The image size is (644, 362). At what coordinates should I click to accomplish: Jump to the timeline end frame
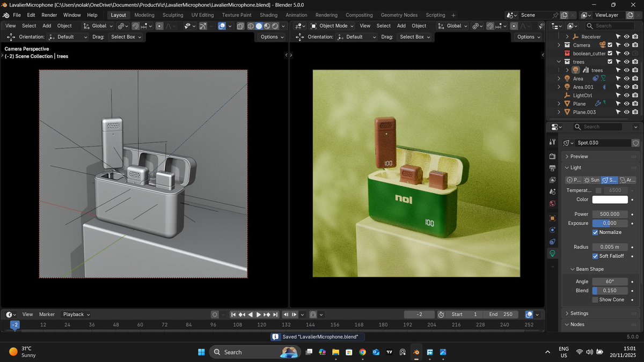[275, 314]
